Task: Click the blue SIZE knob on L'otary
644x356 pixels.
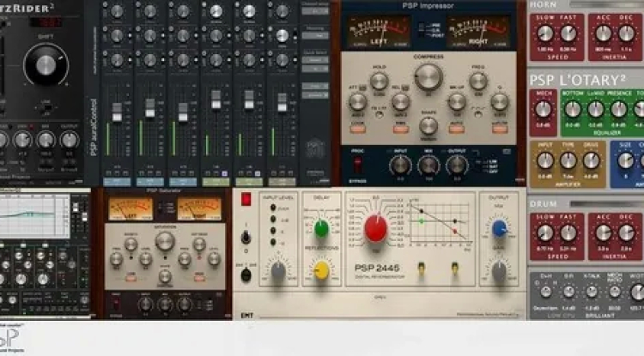Action: (x=625, y=160)
